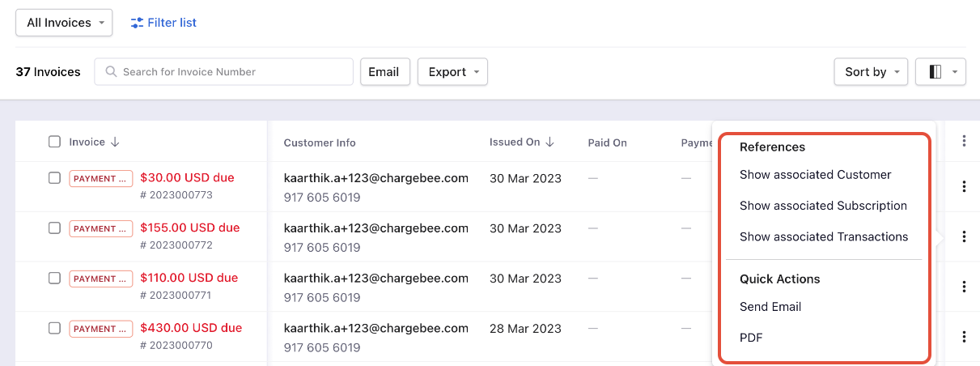980x366 pixels.
Task: Click the filter sliders icon
Action: (x=137, y=23)
